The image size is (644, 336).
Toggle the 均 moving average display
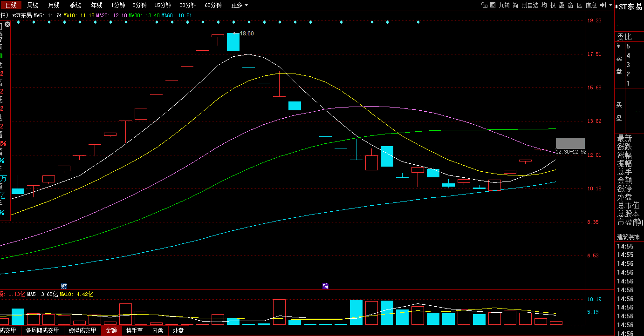point(544,5)
